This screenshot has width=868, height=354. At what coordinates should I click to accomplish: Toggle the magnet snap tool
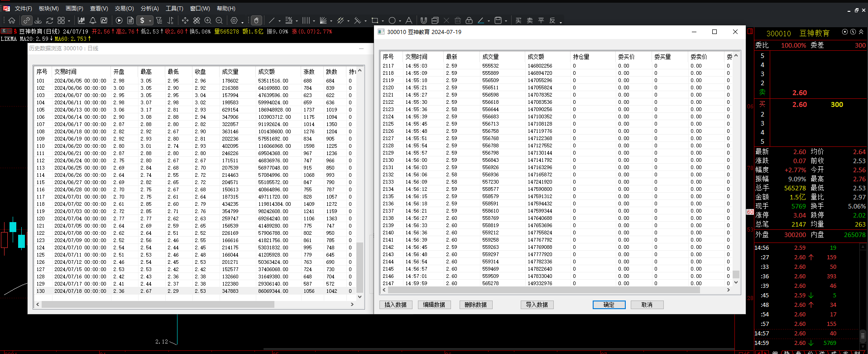click(x=424, y=20)
